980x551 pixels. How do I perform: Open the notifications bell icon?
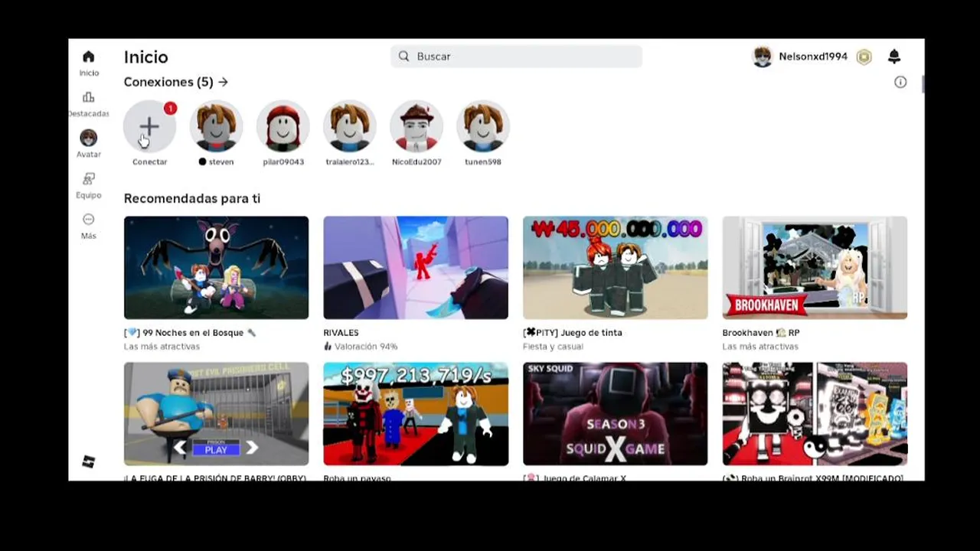coord(894,57)
